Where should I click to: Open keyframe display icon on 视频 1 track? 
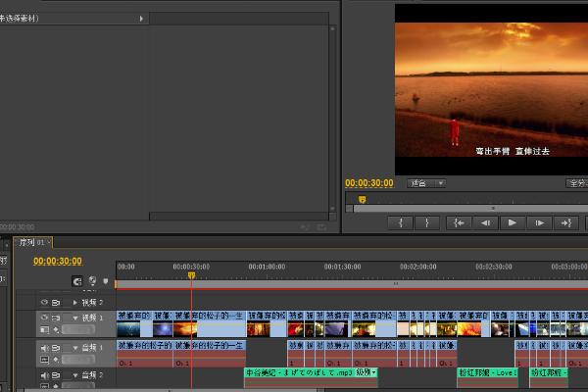56,329
